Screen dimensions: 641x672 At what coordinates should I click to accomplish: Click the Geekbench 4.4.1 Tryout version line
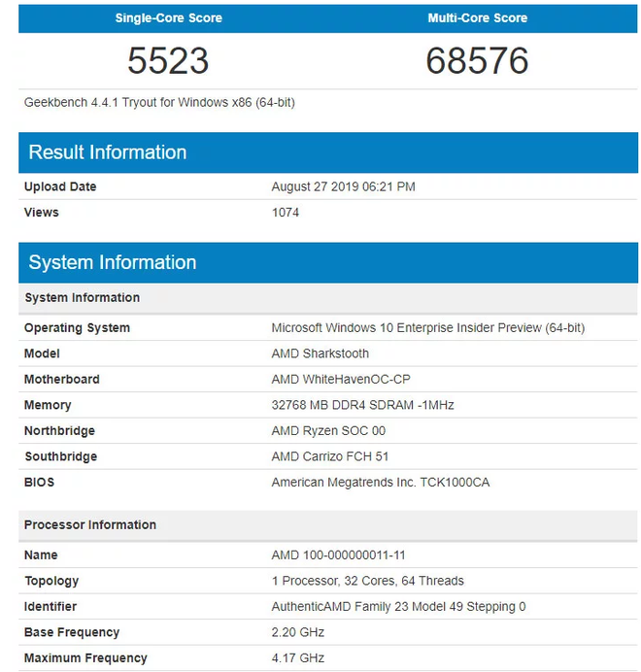(159, 102)
